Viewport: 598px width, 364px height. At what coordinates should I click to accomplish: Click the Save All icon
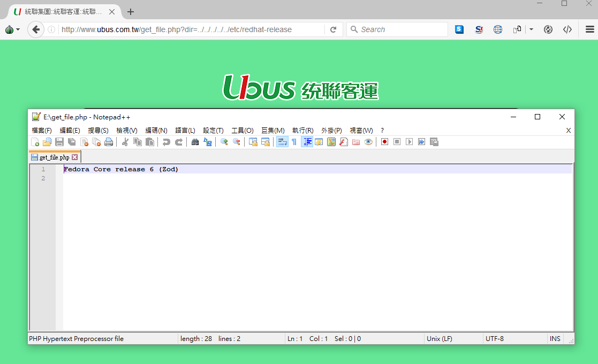coord(72,142)
